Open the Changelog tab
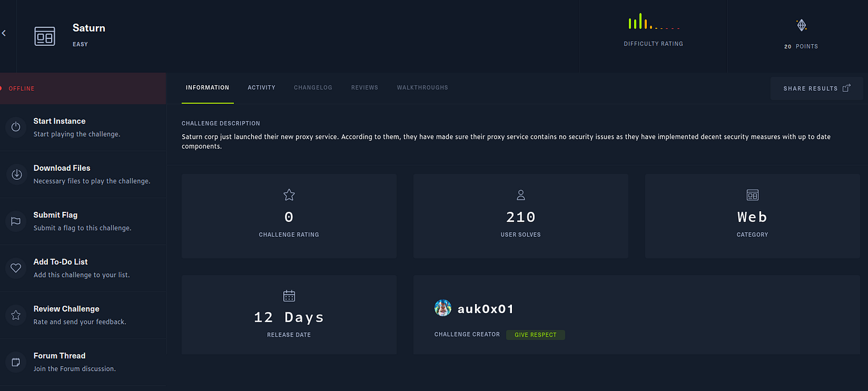 pyautogui.click(x=313, y=88)
